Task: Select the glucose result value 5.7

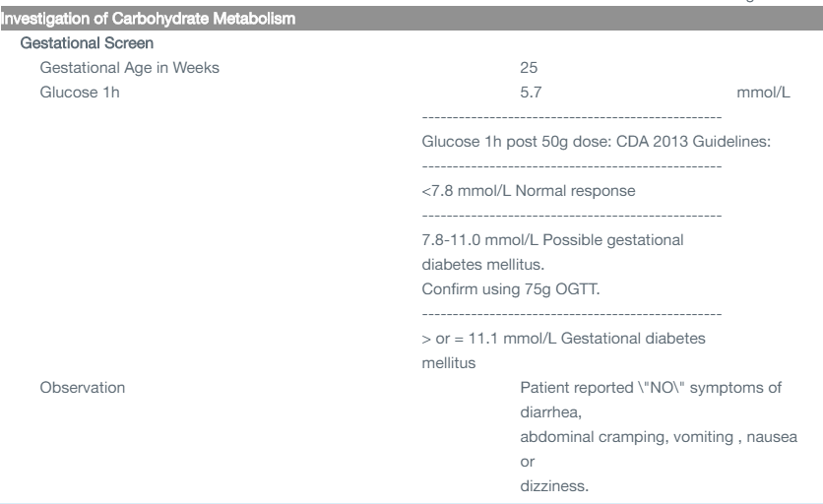Action: tap(530, 93)
